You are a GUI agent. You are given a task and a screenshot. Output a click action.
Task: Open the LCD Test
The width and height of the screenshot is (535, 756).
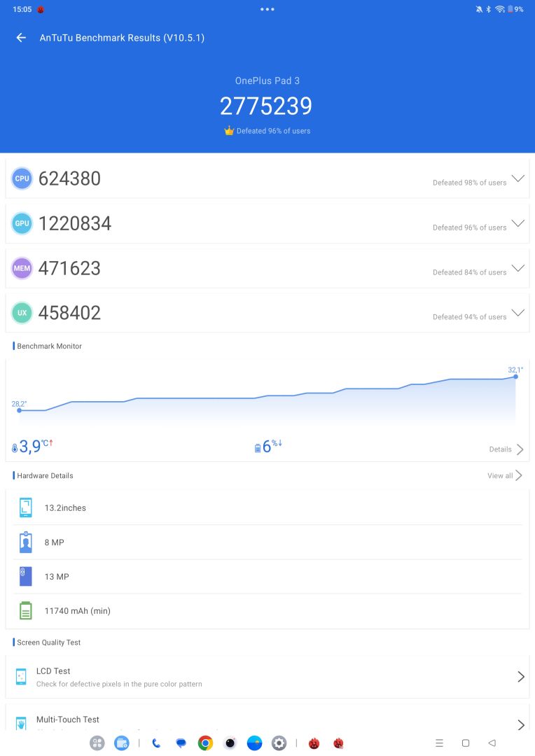coord(267,676)
